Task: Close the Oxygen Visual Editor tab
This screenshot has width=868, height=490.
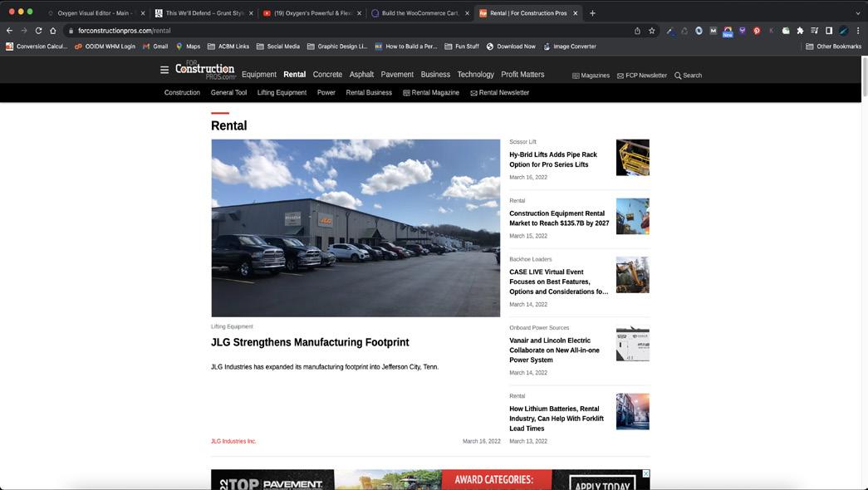Action: (142, 12)
